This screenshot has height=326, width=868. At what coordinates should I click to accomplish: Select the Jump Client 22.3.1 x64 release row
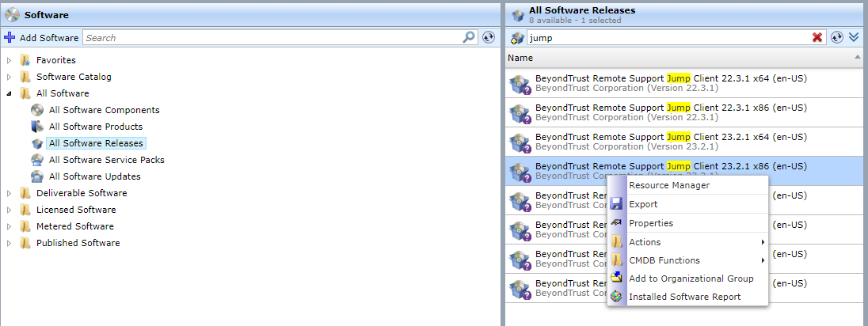point(686,84)
